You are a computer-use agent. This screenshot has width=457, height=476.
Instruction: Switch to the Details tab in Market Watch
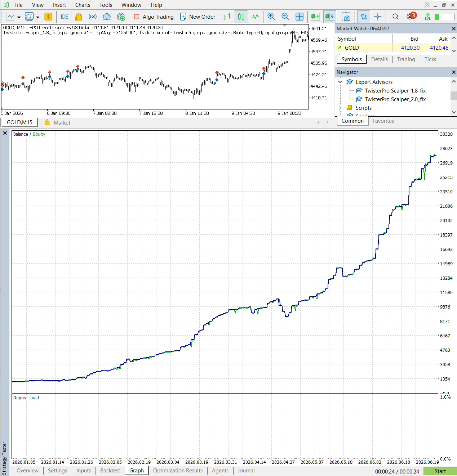(x=380, y=59)
